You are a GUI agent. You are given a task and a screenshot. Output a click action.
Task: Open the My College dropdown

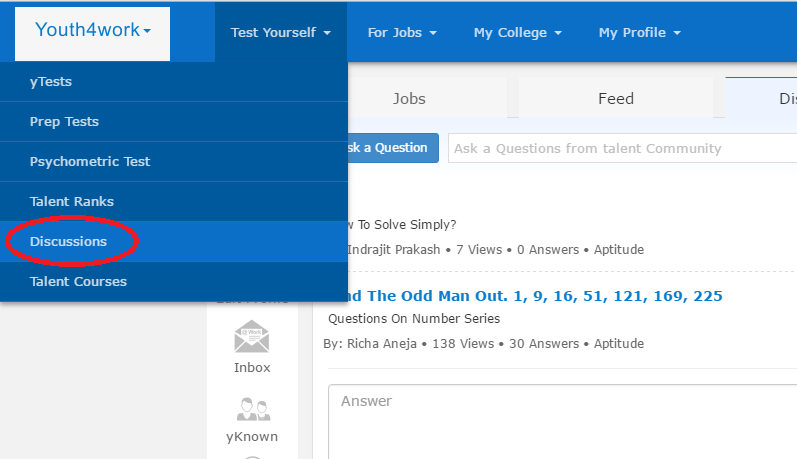[x=517, y=33]
